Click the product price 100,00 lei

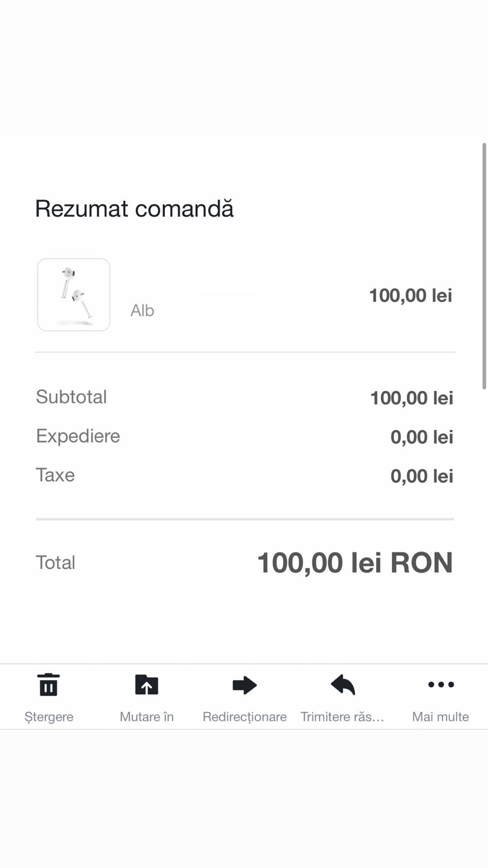point(410,296)
